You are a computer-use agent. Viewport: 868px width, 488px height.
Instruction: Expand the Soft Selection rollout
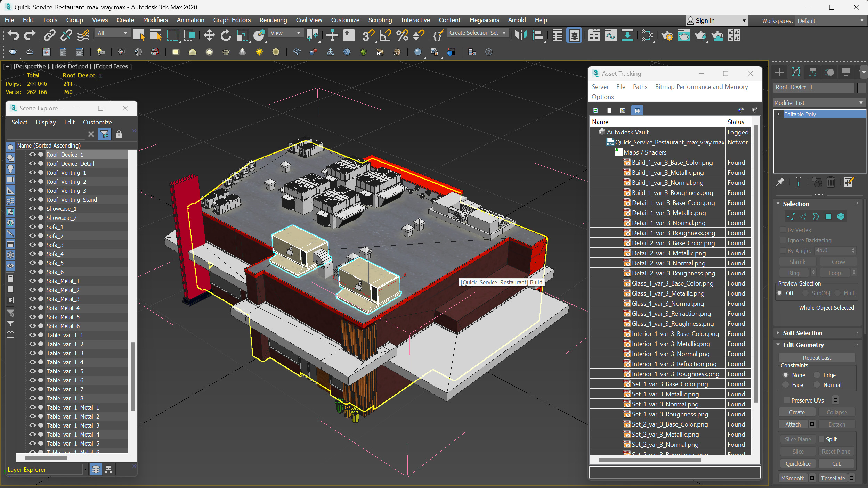(803, 333)
